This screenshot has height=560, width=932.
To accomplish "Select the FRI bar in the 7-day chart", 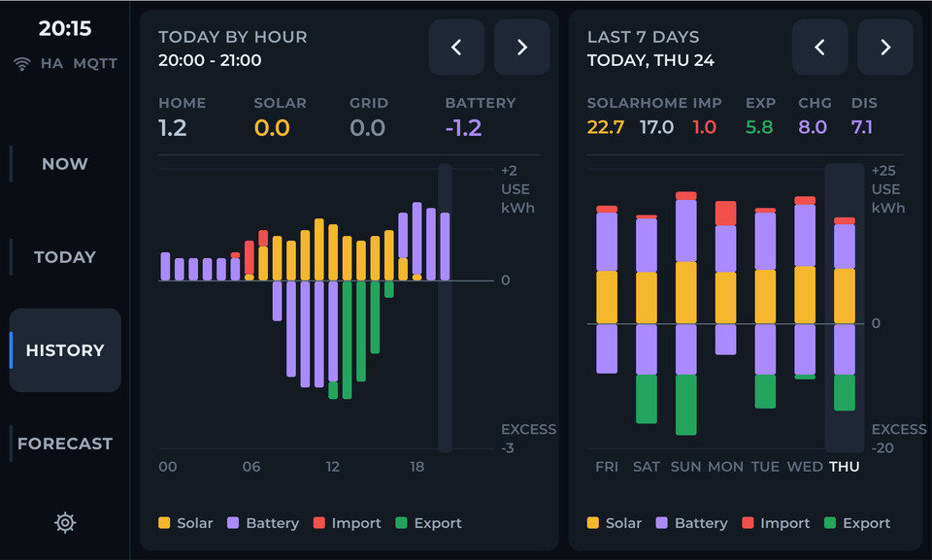I will tap(607, 289).
